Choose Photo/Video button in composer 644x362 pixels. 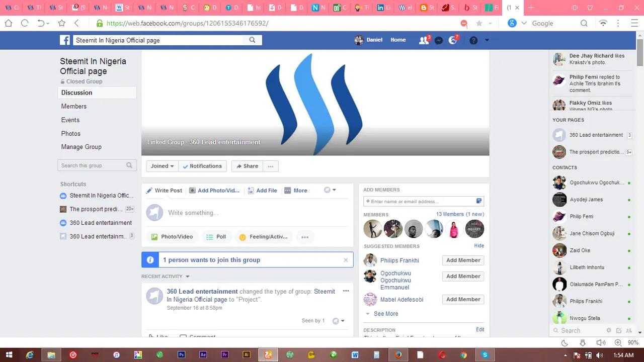[172, 237]
